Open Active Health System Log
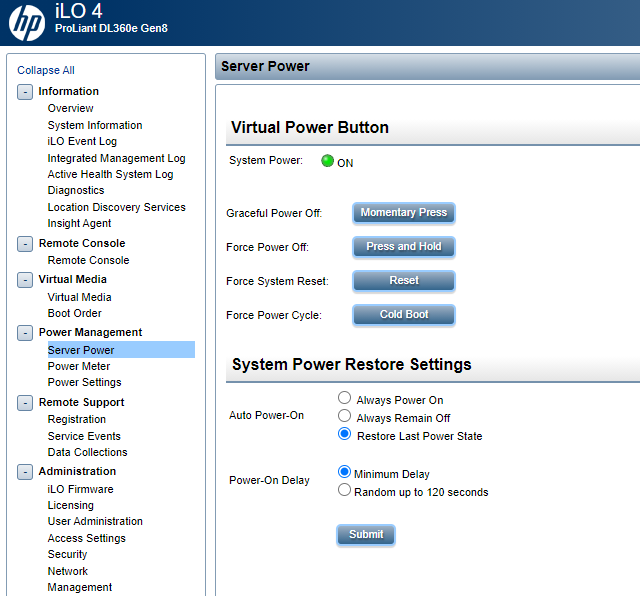The image size is (640, 596). tap(110, 174)
